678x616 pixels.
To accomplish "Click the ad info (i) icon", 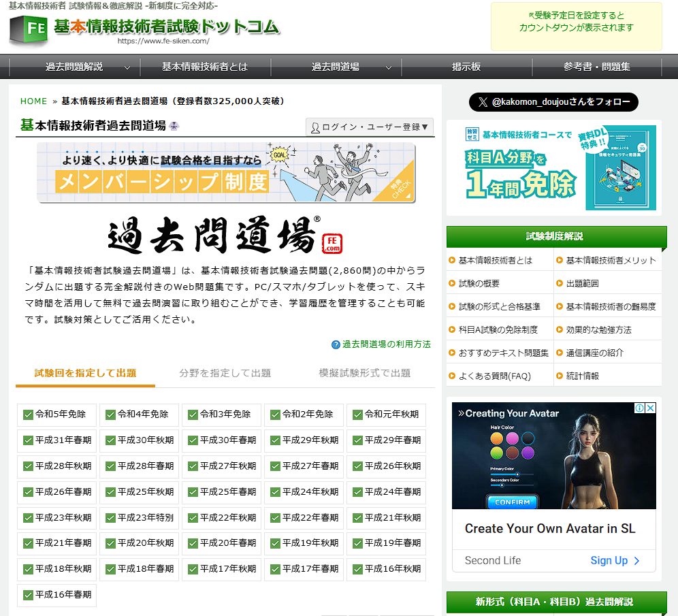I will 639,408.
